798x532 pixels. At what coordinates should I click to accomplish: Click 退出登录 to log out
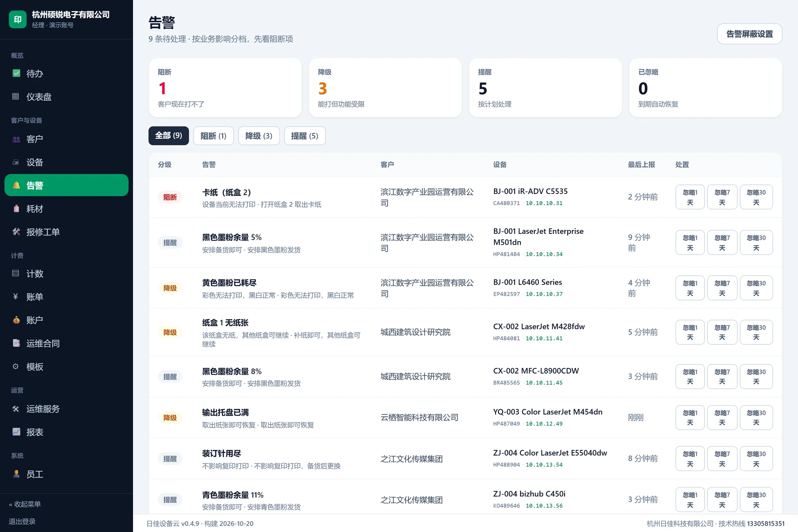22,521
